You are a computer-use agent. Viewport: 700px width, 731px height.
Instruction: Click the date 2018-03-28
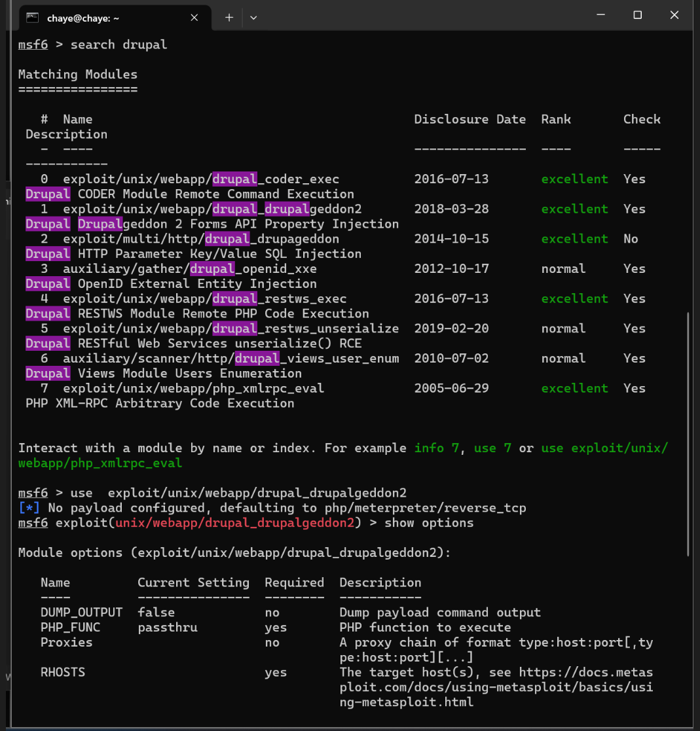pos(451,209)
